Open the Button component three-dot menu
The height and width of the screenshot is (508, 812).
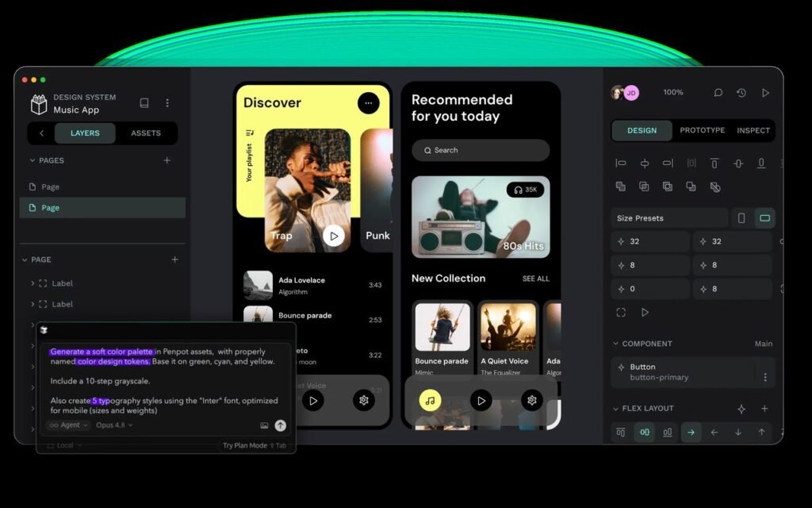click(765, 377)
